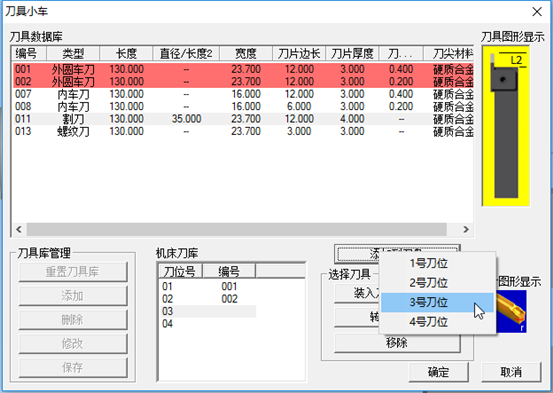
Task: Click the 确定 button
Action: 438,372
